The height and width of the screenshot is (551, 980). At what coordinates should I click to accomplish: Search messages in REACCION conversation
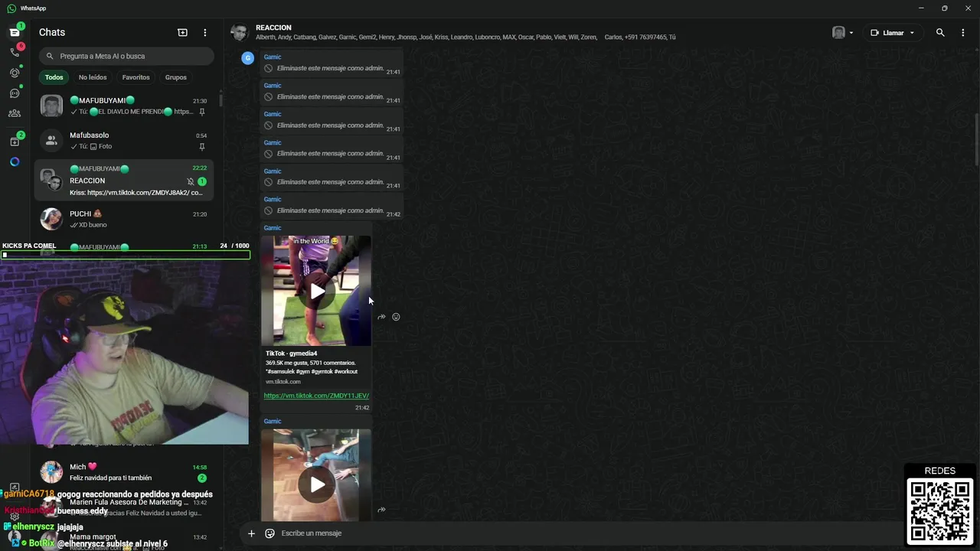tap(940, 33)
